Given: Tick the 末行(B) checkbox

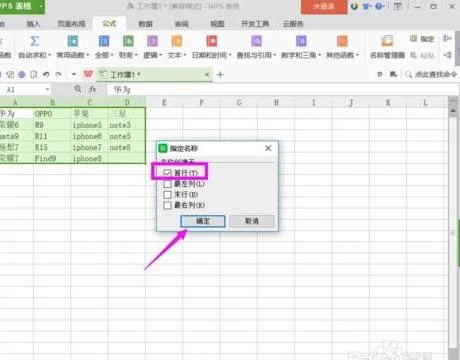Looking at the screenshot, I should [167, 194].
